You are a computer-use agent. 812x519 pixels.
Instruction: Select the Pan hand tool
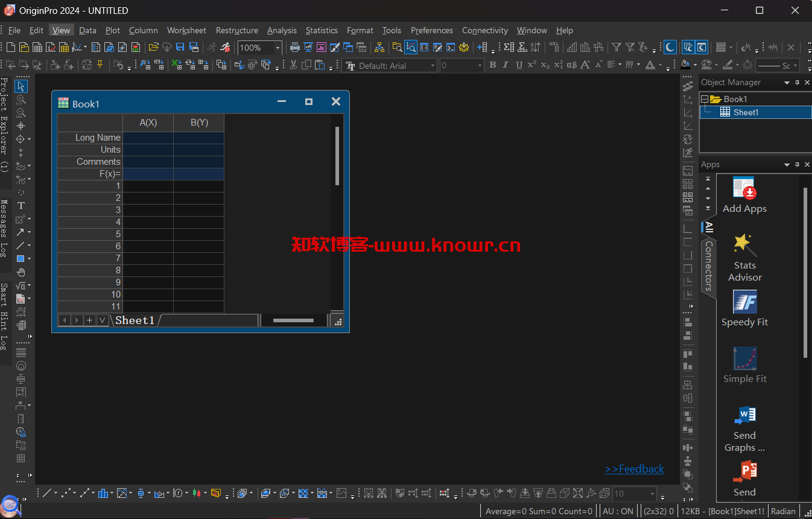click(21, 272)
